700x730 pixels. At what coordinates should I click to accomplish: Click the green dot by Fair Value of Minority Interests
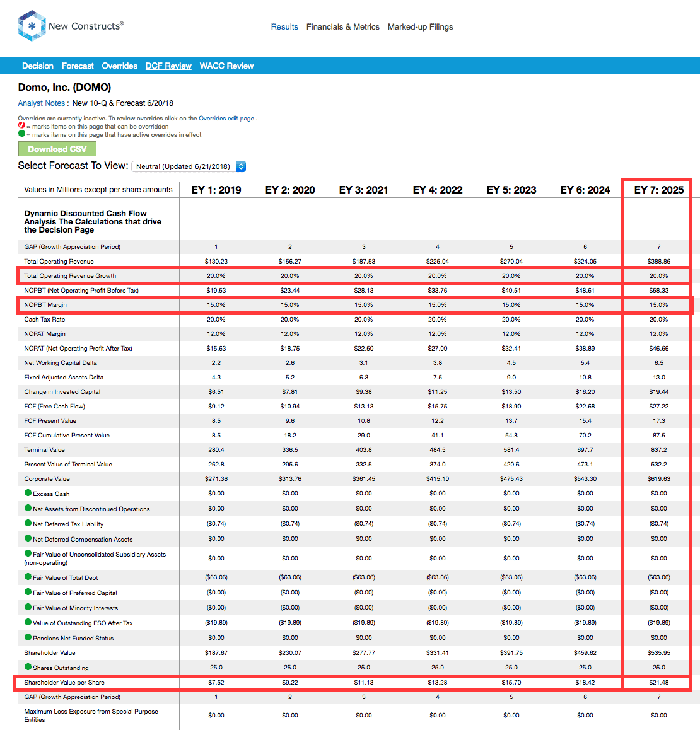click(28, 607)
